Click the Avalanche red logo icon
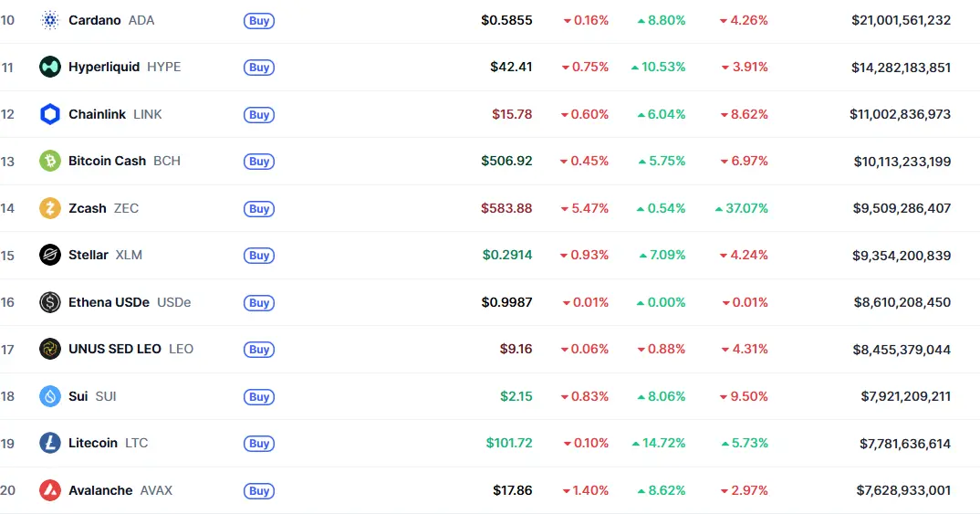 50,490
